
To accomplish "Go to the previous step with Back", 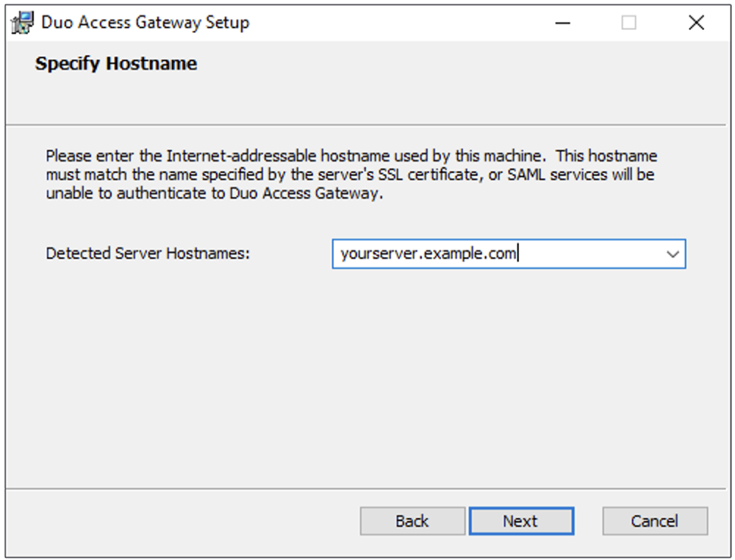I will [412, 521].
